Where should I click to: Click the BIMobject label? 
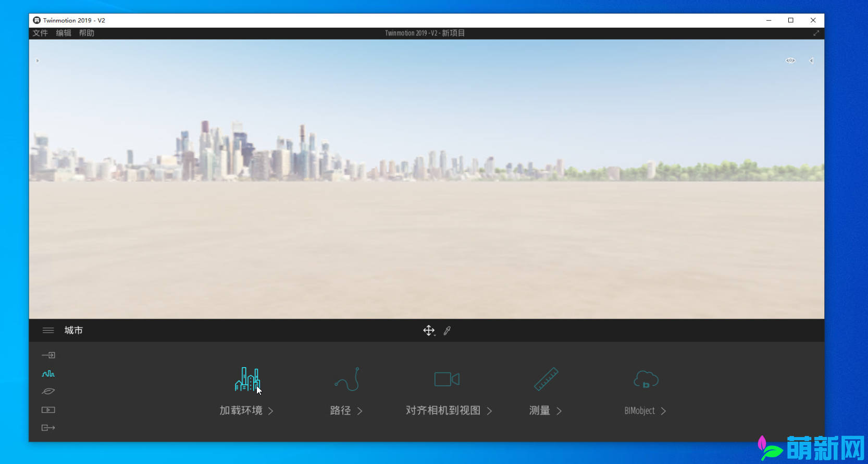coord(640,411)
